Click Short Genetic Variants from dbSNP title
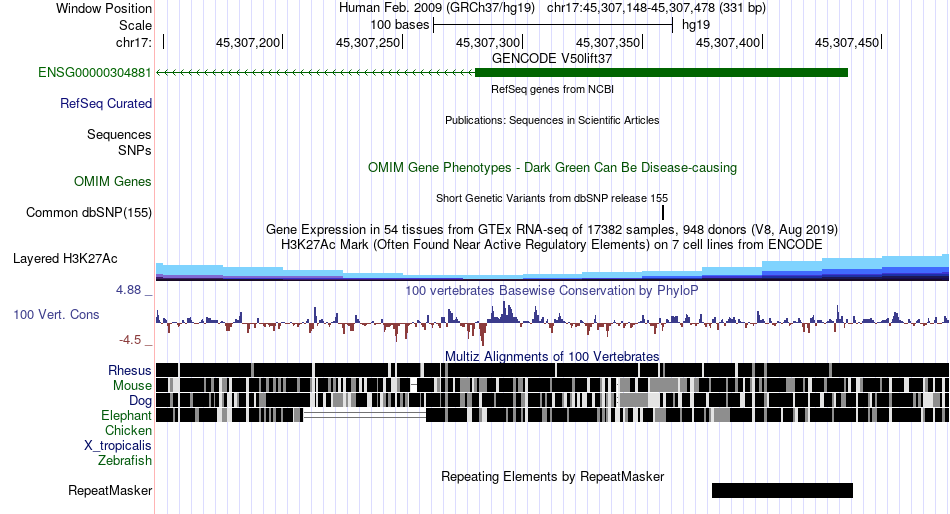 click(x=552, y=198)
